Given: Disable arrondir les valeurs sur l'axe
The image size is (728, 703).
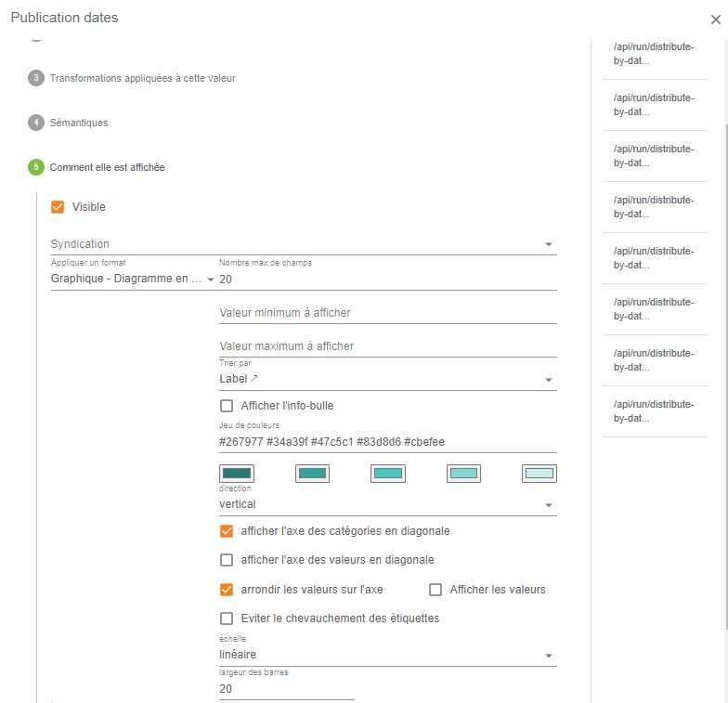Looking at the screenshot, I should click(x=227, y=590).
